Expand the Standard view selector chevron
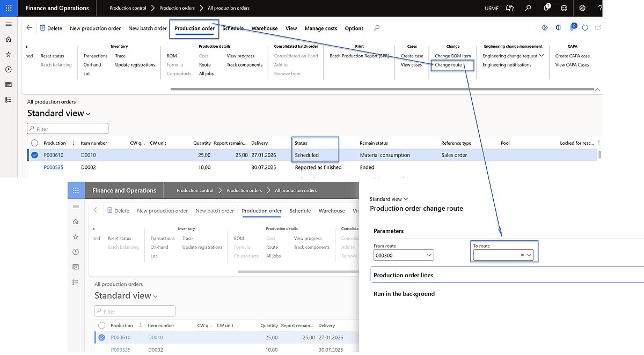Viewport: 644px width, 355px height. coord(87,114)
